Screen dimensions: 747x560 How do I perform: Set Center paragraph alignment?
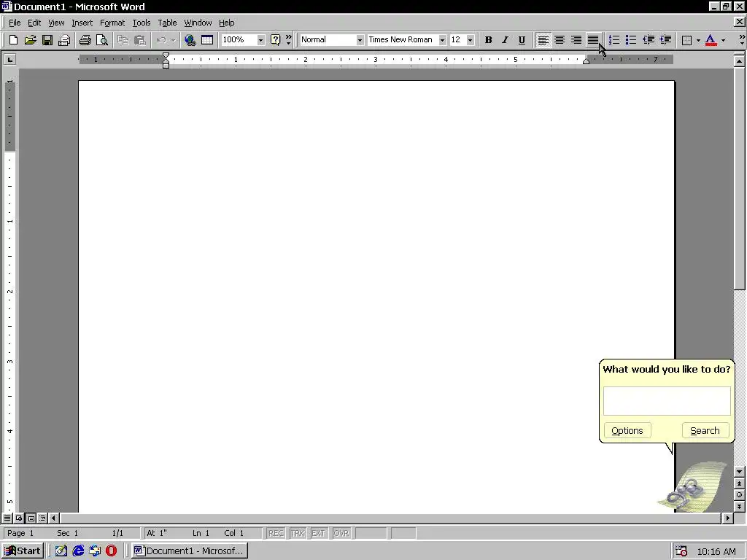click(x=560, y=40)
